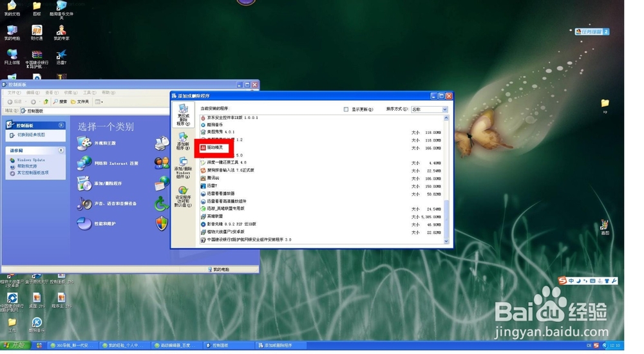This screenshot has height=354, width=644.
Task: Select 迅雷看看播放器 program entry
Action: (x=218, y=194)
